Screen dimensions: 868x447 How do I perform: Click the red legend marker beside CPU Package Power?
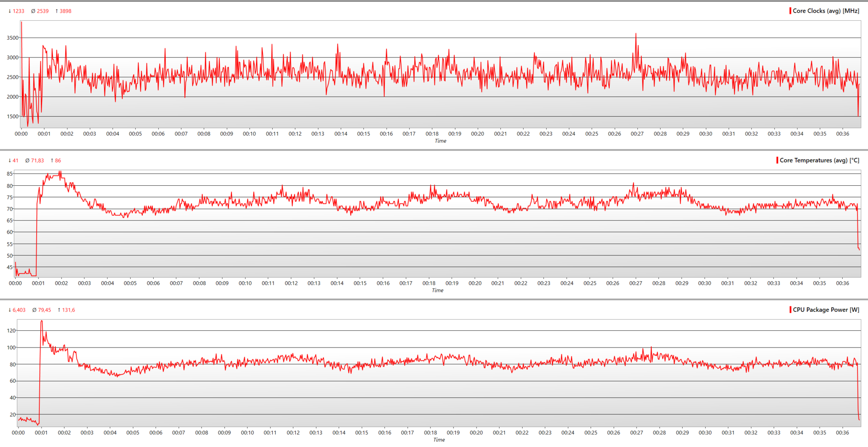[790, 310]
